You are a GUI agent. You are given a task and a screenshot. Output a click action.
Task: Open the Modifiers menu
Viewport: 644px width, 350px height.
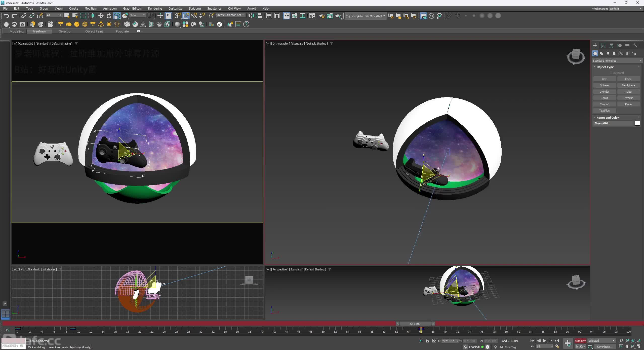[x=91, y=9]
